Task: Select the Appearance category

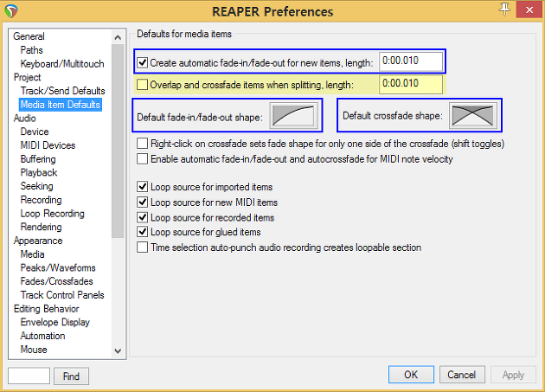Action: click(38, 241)
